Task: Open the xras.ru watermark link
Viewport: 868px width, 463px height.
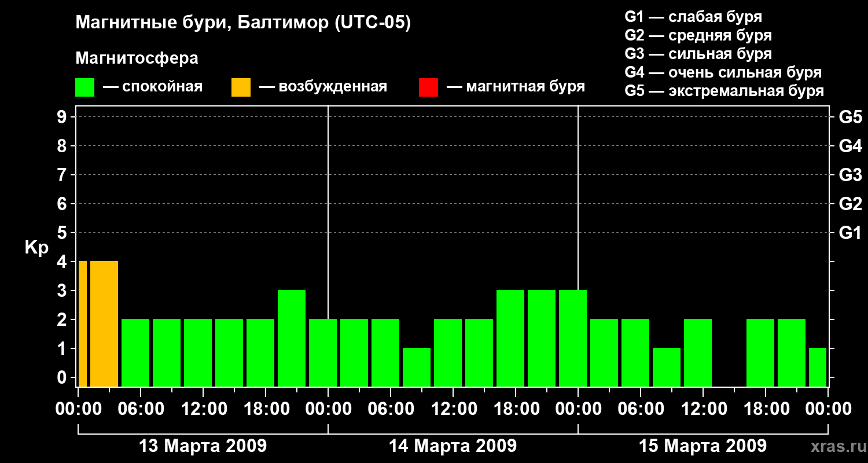Action: (836, 446)
